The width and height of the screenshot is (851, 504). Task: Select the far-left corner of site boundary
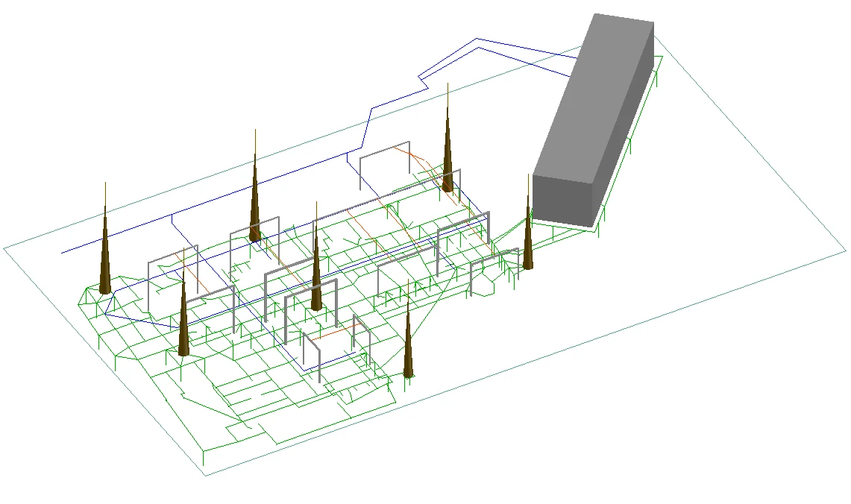(x=4, y=248)
